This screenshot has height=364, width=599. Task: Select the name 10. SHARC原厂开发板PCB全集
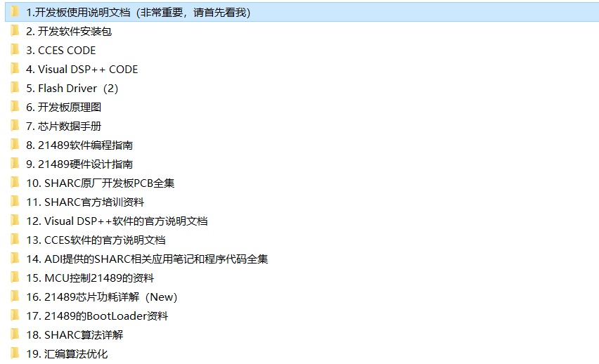[100, 183]
